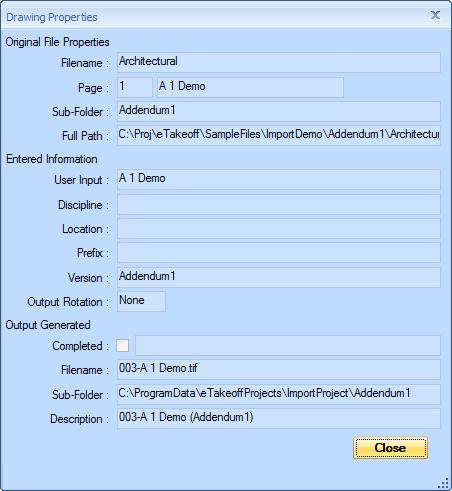Click the empty Location field
The width and height of the screenshot is (452, 491).
(279, 229)
